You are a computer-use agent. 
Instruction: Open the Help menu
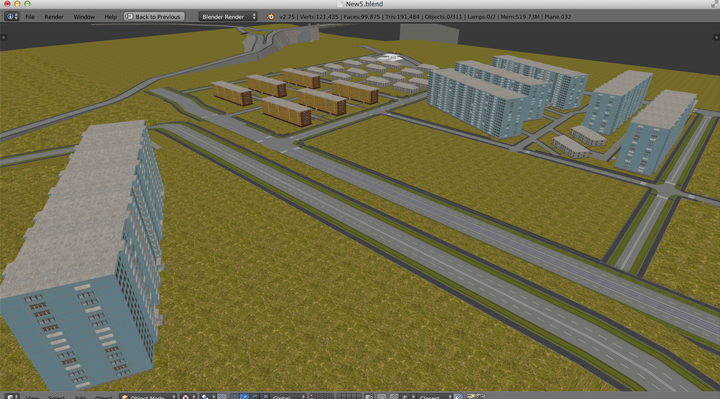pos(110,17)
